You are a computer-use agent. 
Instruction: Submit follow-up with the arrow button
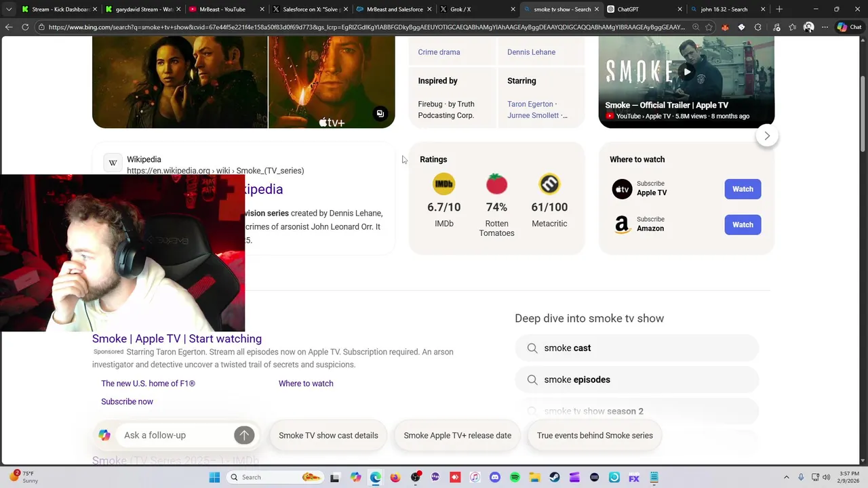click(244, 435)
